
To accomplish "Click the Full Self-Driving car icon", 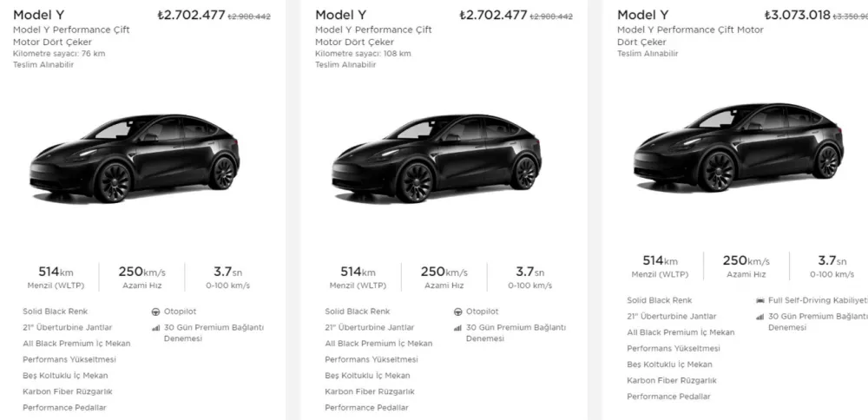I will pos(760,300).
